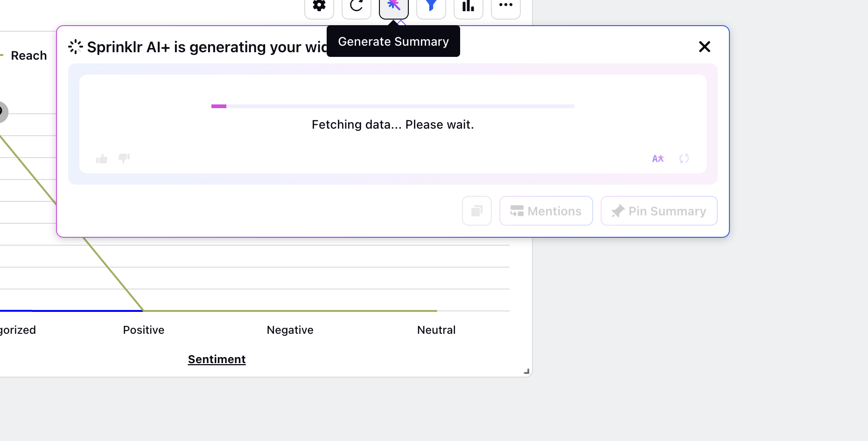This screenshot has height=441, width=868.
Task: Give the summary a thumbs up
Action: [x=102, y=159]
